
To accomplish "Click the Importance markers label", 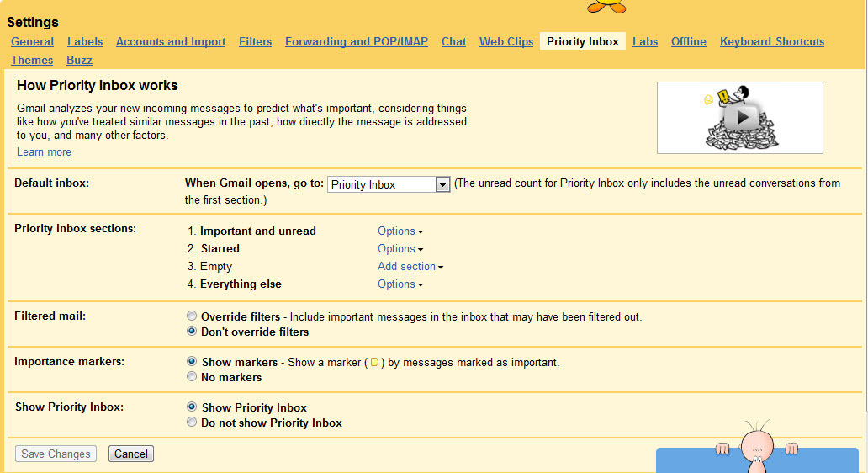I will (x=69, y=362).
